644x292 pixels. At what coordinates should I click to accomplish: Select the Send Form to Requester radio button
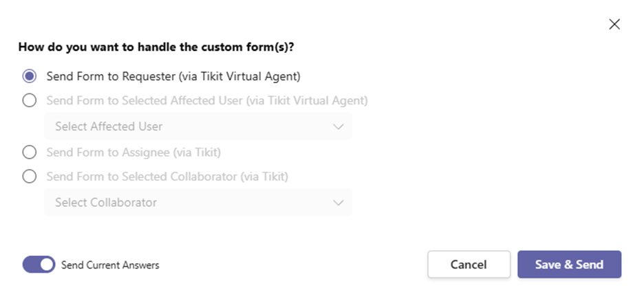30,76
